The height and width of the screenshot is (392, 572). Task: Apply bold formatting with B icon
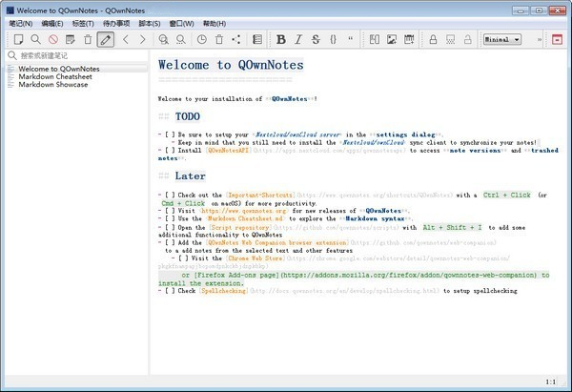click(x=281, y=39)
